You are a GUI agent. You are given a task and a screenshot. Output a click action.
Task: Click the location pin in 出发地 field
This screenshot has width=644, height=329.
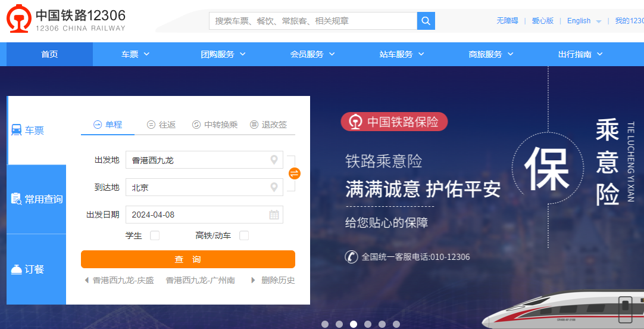[274, 160]
